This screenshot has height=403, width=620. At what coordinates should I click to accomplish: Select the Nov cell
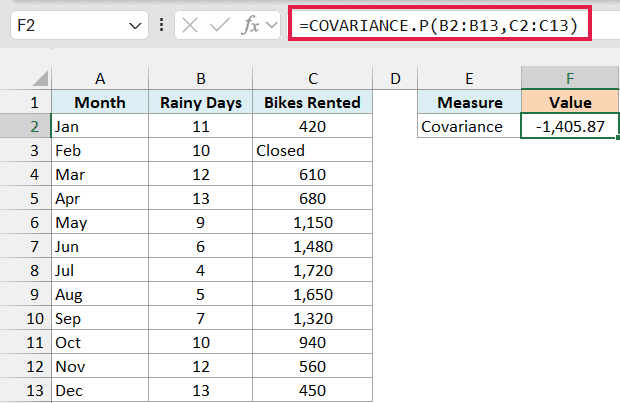(x=100, y=367)
